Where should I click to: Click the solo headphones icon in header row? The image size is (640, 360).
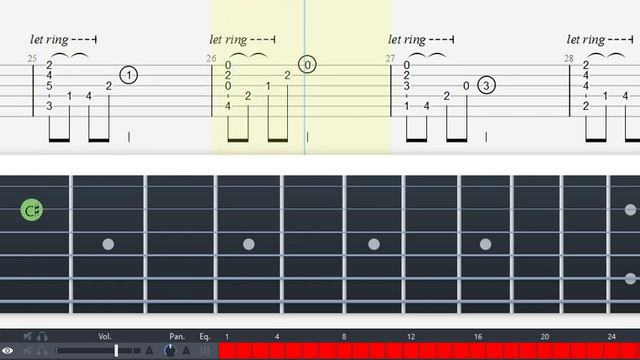pyautogui.click(x=42, y=337)
